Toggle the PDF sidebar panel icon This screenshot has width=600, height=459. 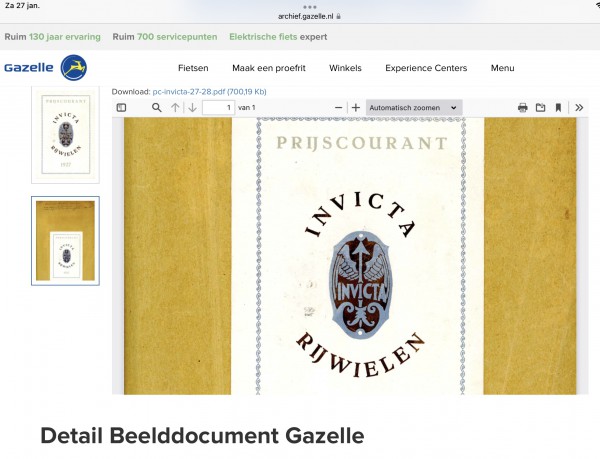(x=121, y=108)
